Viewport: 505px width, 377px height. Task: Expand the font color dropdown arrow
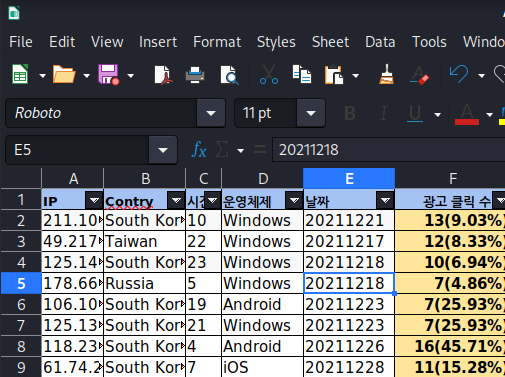tap(489, 115)
